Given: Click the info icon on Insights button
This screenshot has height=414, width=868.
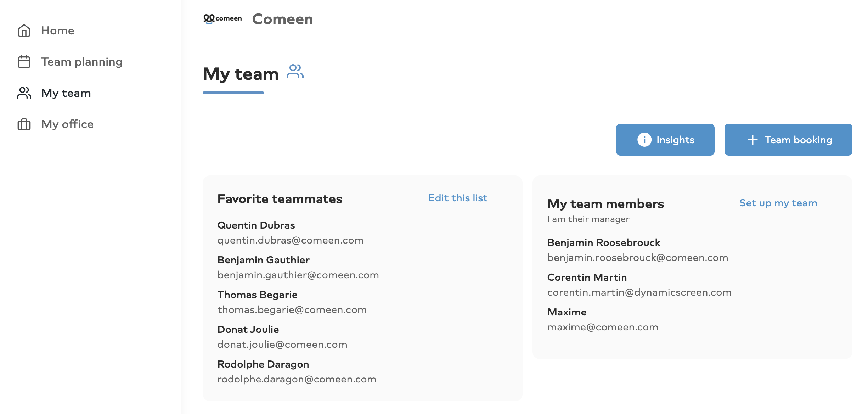Looking at the screenshot, I should click(644, 140).
